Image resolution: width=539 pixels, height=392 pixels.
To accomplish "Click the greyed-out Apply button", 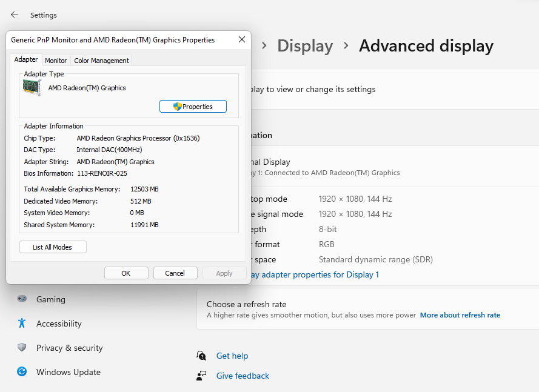I will [x=224, y=273].
